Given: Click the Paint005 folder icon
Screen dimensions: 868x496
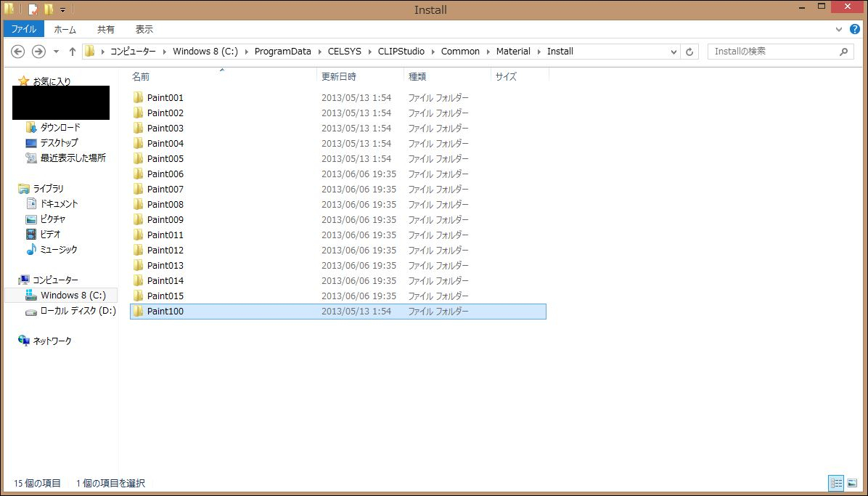Looking at the screenshot, I should tap(138, 158).
